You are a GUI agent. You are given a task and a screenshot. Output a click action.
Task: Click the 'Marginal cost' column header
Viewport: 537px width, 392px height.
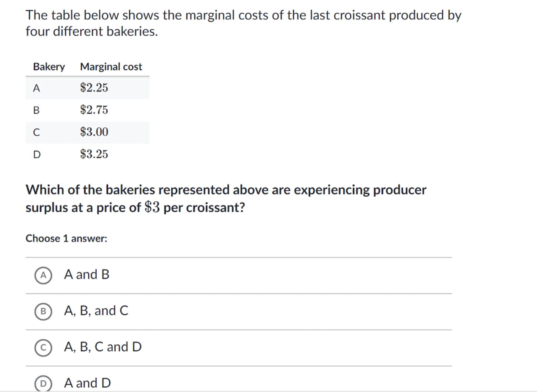coord(111,67)
